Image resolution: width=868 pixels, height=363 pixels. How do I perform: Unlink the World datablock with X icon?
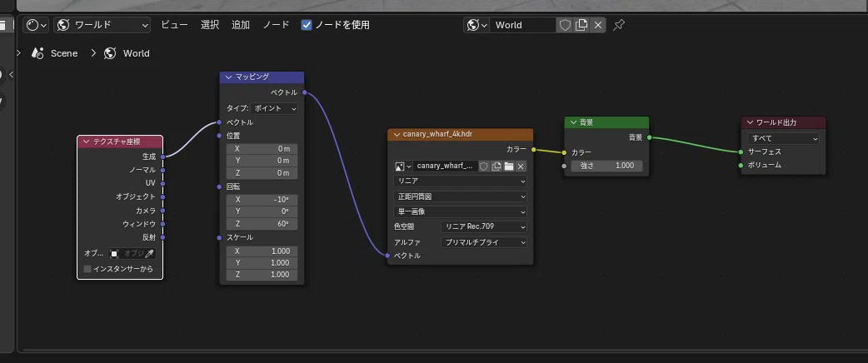tap(598, 25)
